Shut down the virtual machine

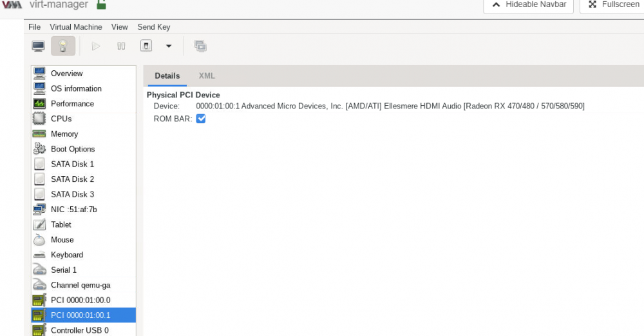coord(146,46)
